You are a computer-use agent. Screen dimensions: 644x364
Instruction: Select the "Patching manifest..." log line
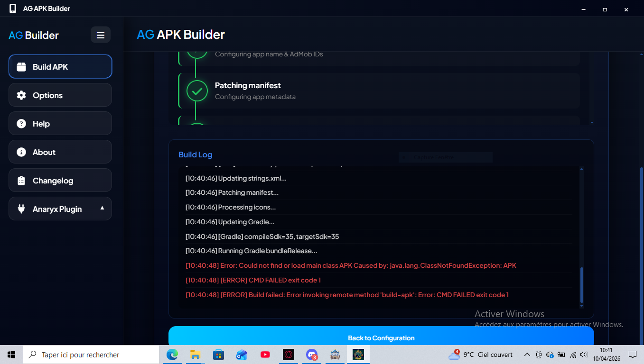232,192
